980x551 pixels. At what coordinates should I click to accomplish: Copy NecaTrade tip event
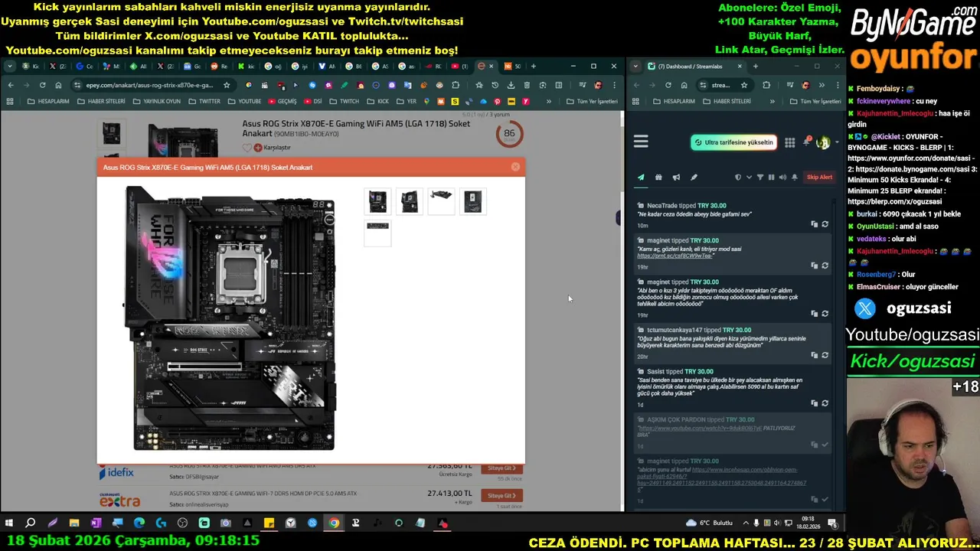point(815,224)
